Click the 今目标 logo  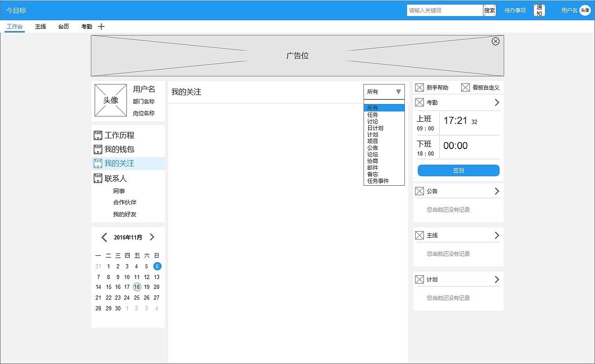coord(16,10)
